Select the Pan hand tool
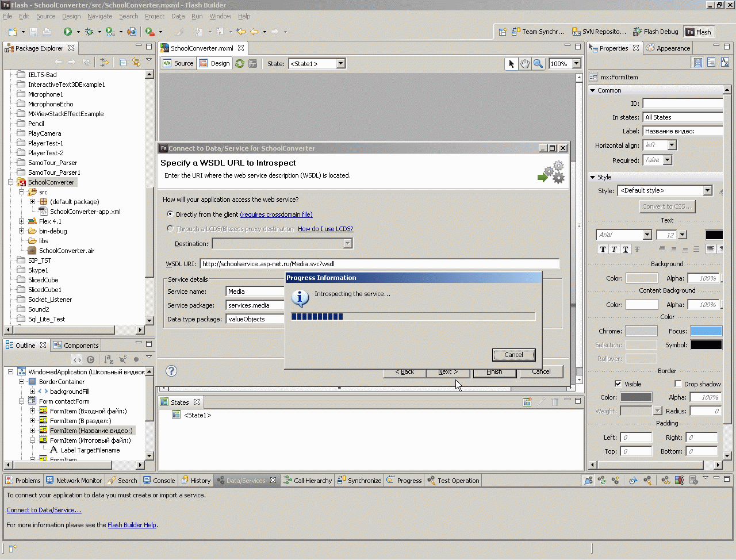 coord(525,64)
